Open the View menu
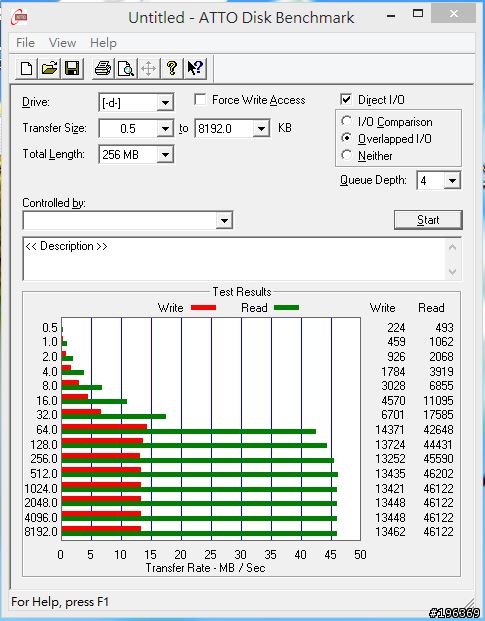 tap(62, 42)
